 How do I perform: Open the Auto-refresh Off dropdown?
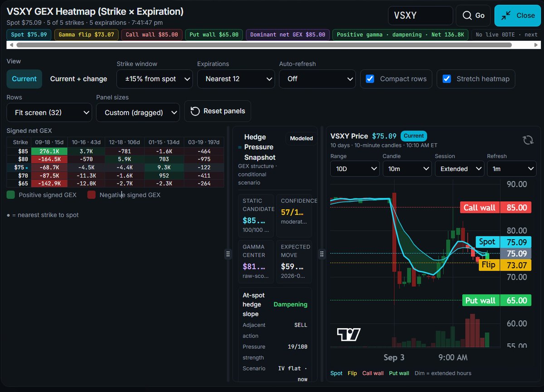(317, 79)
